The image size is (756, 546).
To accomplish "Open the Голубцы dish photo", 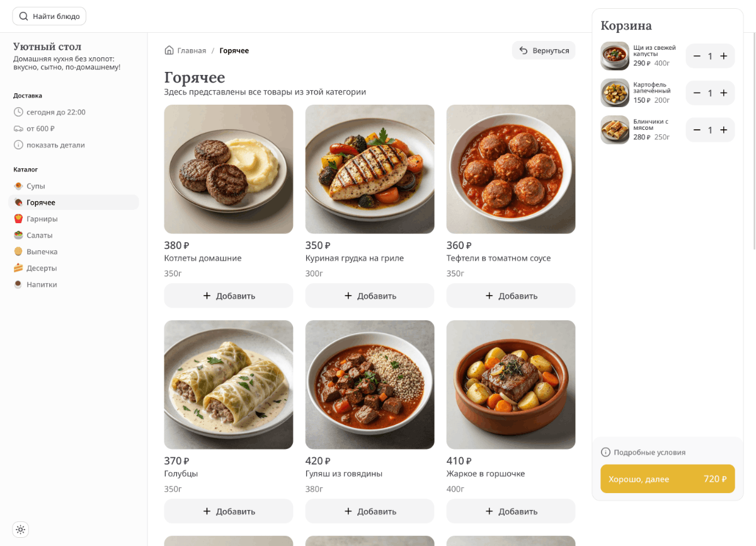I will point(229,385).
